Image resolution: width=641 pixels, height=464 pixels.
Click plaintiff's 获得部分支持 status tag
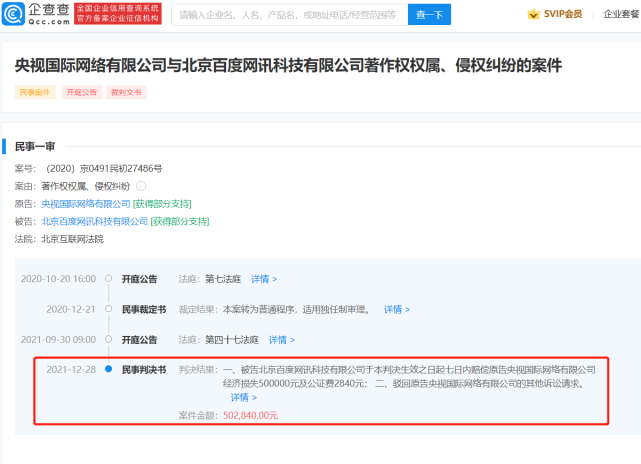[x=162, y=204]
